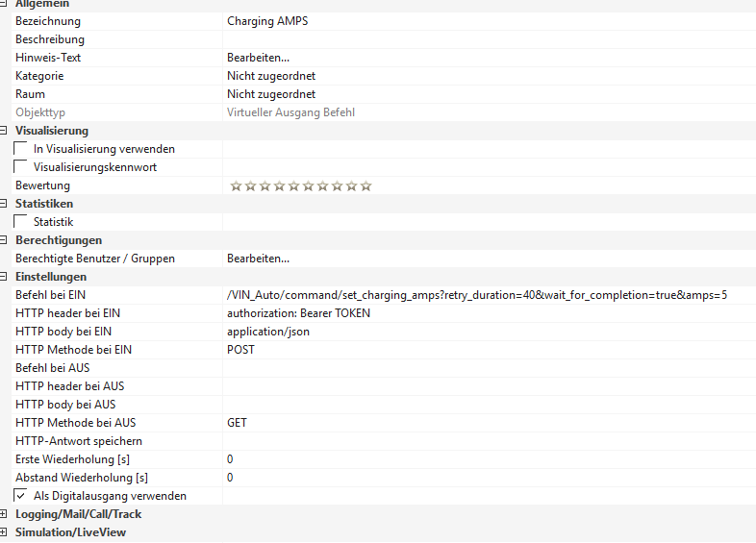
Task: Expand the Logging/Mail/Call/Track section
Action: point(3,514)
